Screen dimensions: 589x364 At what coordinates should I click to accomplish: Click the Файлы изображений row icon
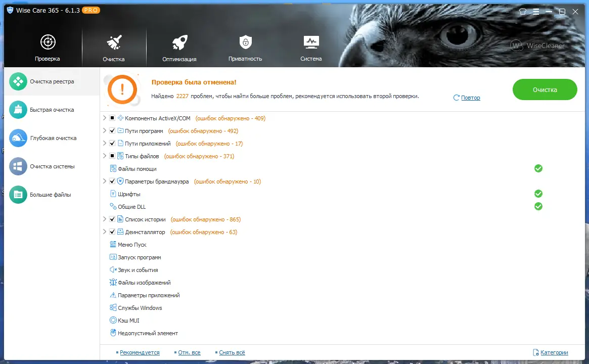113,282
